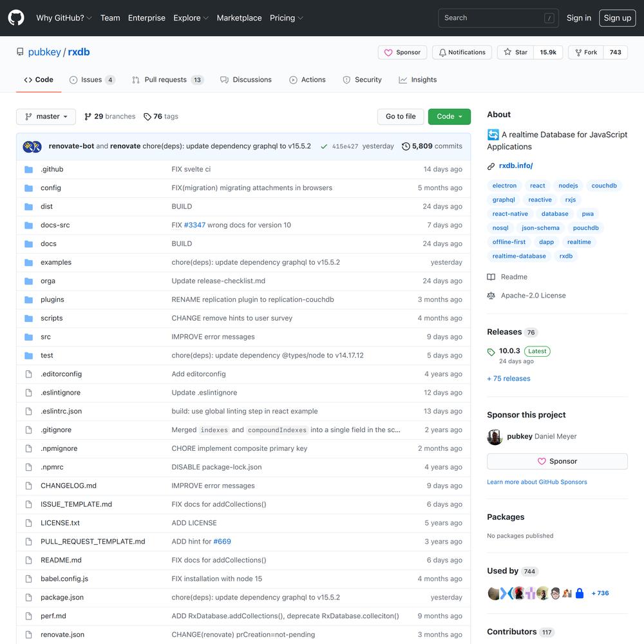Click the + 736 used by link
Viewport: 644px width, 644px height.
pyautogui.click(x=600, y=593)
